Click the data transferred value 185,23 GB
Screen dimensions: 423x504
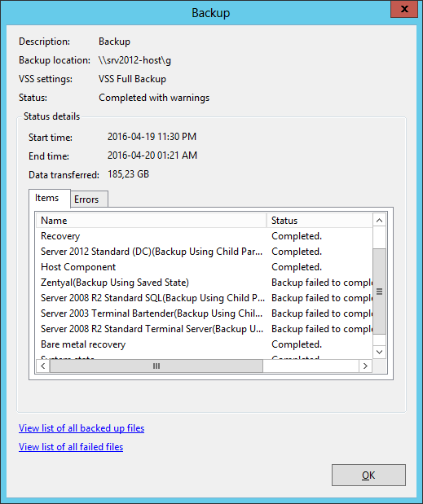(128, 174)
